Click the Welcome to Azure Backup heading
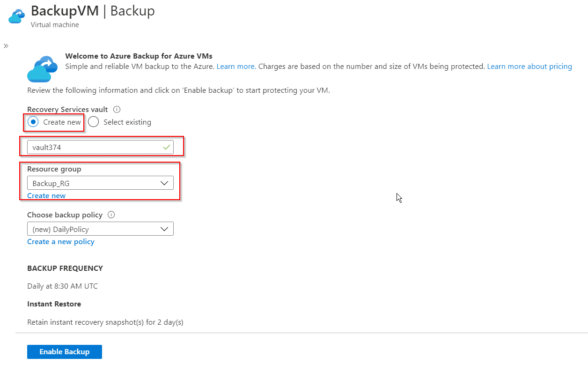The height and width of the screenshot is (365, 588). tap(139, 56)
